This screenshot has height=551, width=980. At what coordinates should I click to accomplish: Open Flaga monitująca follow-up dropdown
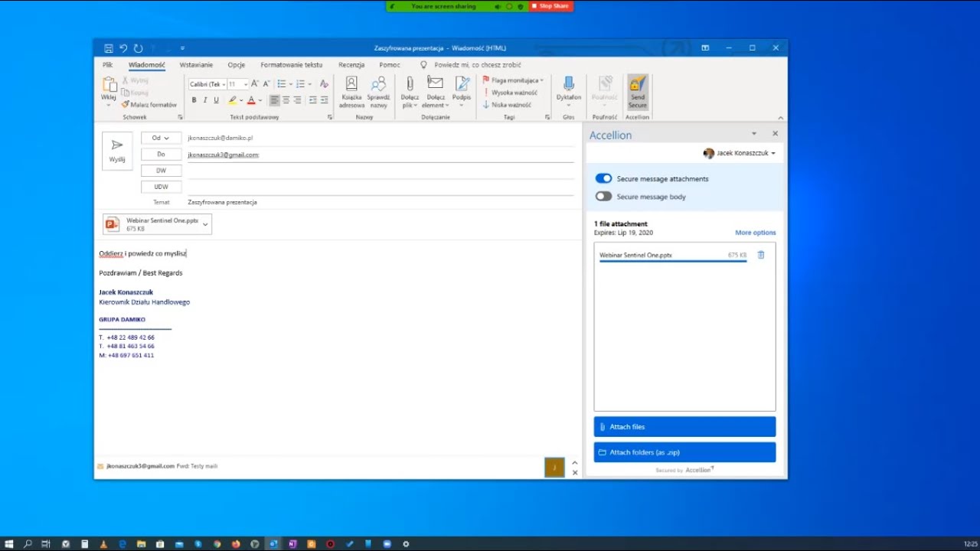click(513, 80)
